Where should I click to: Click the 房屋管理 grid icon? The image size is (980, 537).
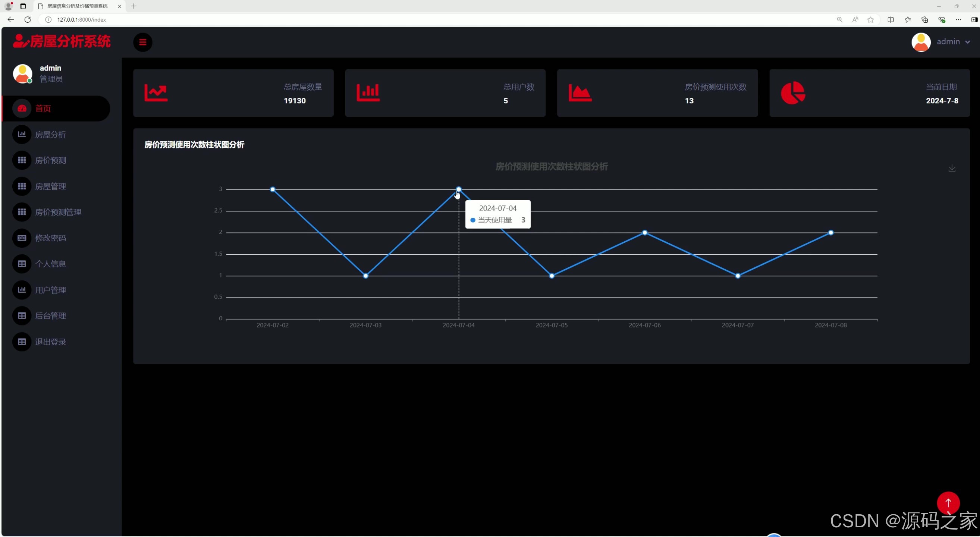(x=22, y=186)
